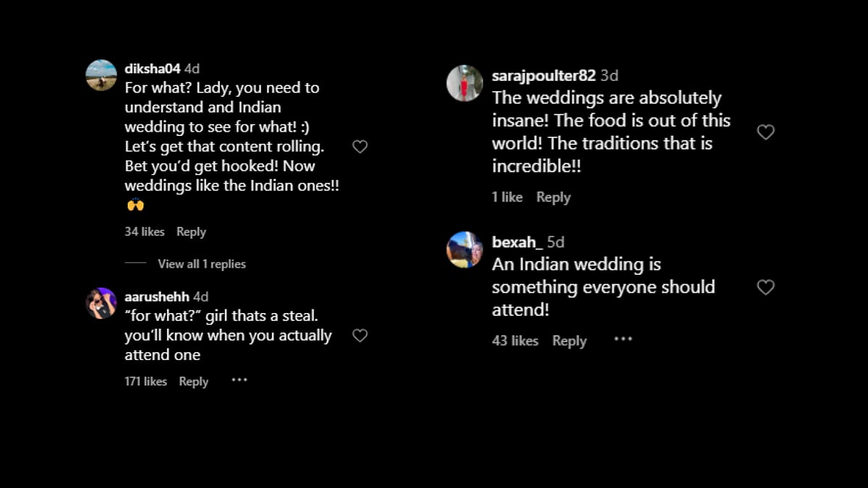Open diksha04's profile picture
This screenshot has height=488, width=868.
point(101,75)
